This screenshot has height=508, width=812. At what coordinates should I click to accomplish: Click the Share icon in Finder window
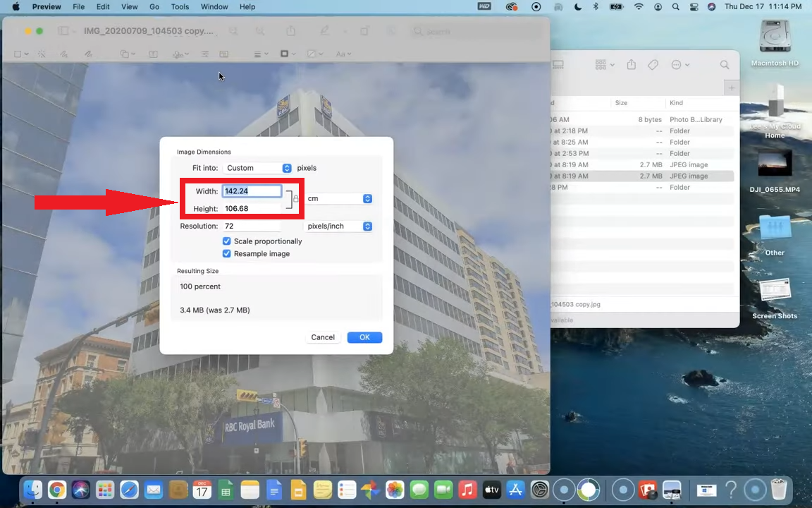[631, 65]
